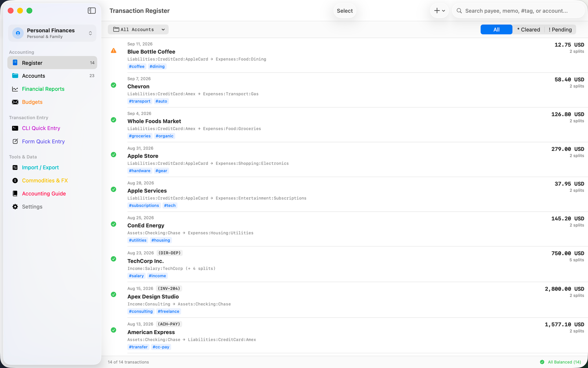Open Budgets in the sidebar

pyautogui.click(x=52, y=102)
